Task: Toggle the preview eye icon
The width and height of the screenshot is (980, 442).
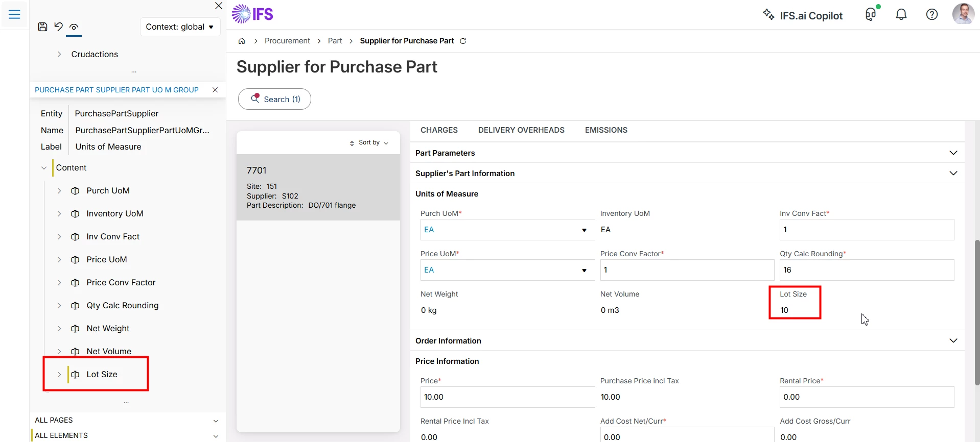Action: coord(74,27)
